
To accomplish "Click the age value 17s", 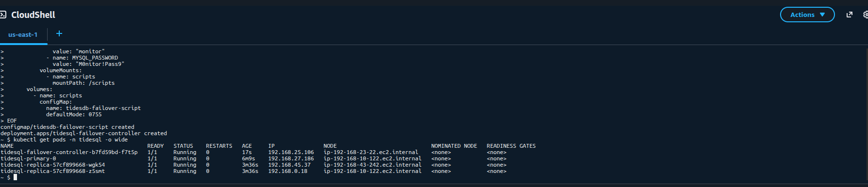I will 247,152.
